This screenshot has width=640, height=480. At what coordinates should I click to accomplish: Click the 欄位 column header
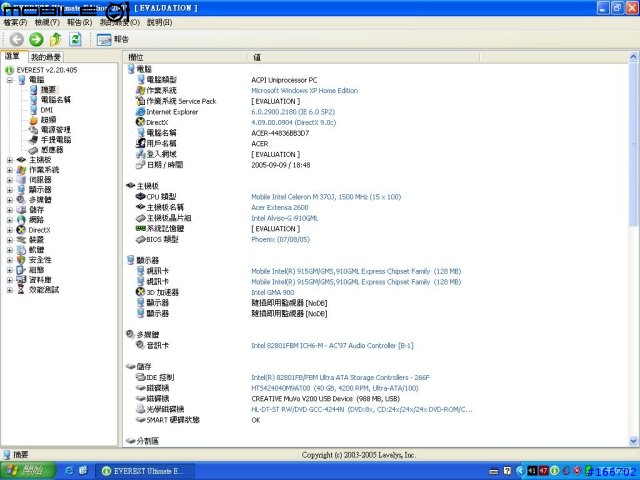[185, 58]
